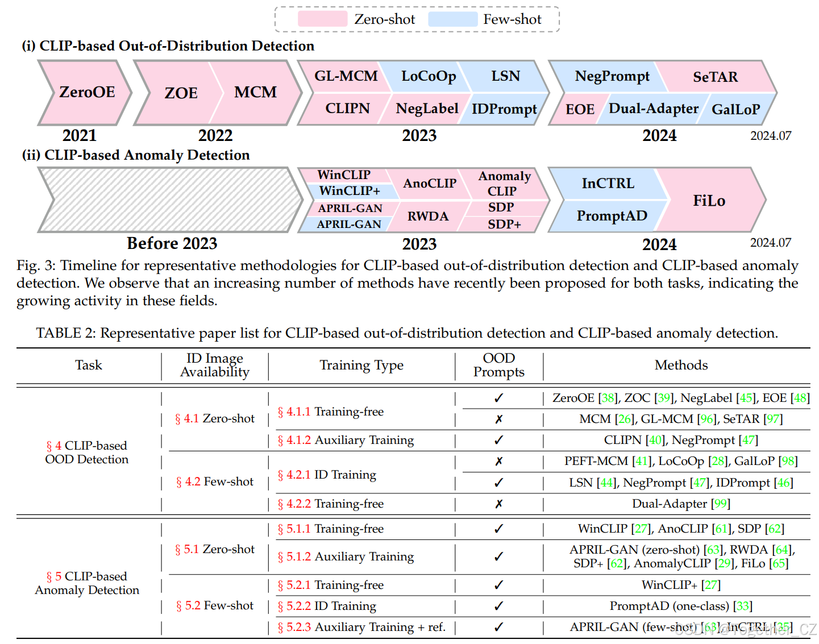Screen dimensions: 819x644
Task: Click citation [98] after GaLoP
Action: (x=788, y=461)
